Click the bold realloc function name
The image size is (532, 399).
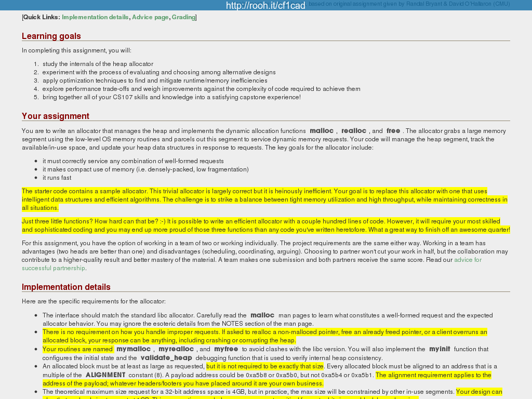354,131
